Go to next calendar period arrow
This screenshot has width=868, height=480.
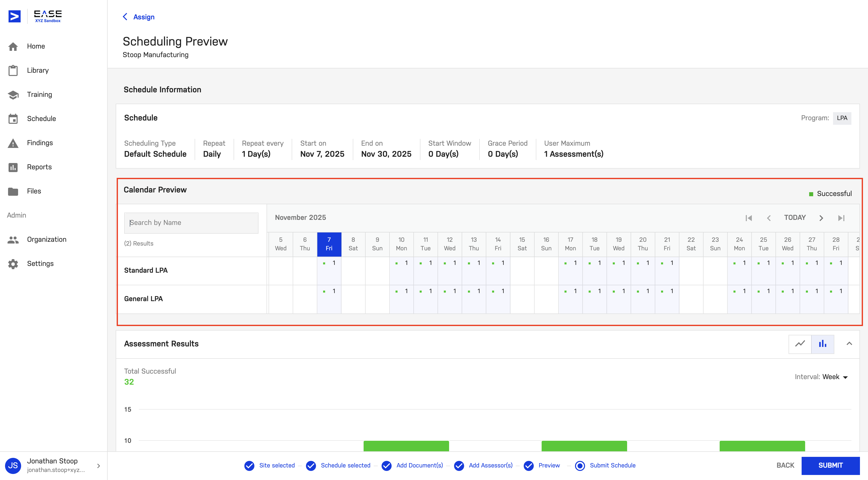(821, 218)
